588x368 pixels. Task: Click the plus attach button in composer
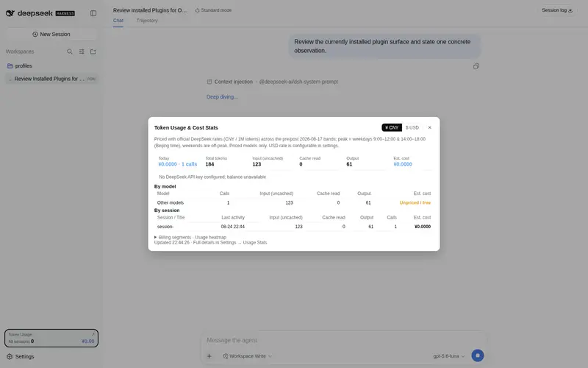[209, 356]
